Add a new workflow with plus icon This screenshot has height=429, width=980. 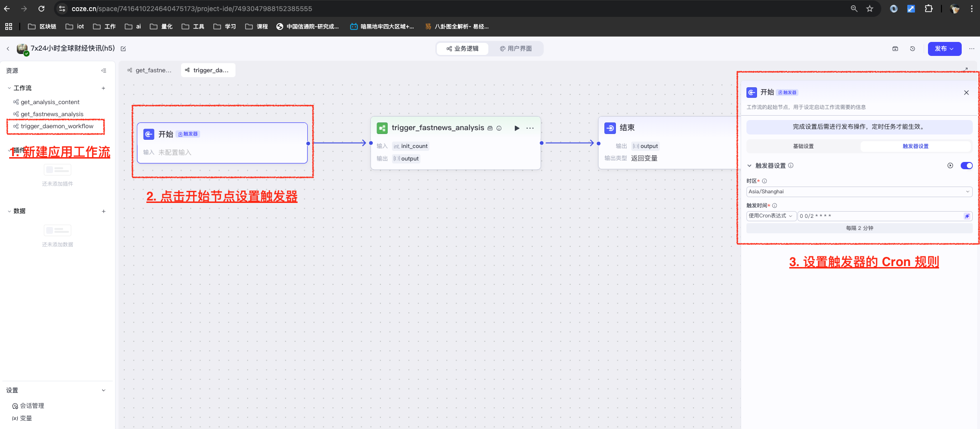click(x=104, y=88)
